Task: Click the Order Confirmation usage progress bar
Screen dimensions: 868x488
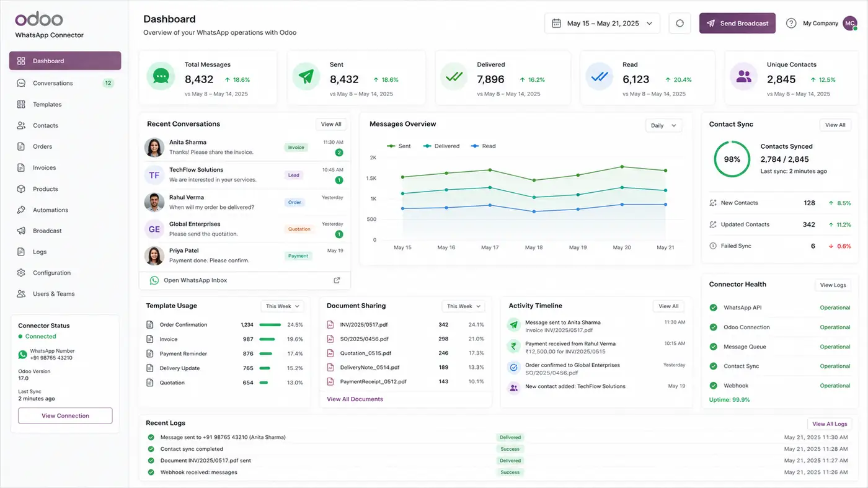Action: (270, 325)
